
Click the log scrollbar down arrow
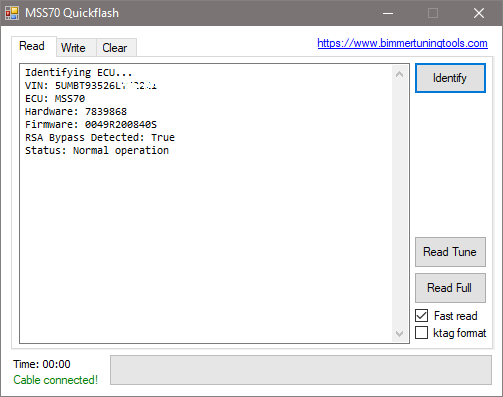[400, 333]
